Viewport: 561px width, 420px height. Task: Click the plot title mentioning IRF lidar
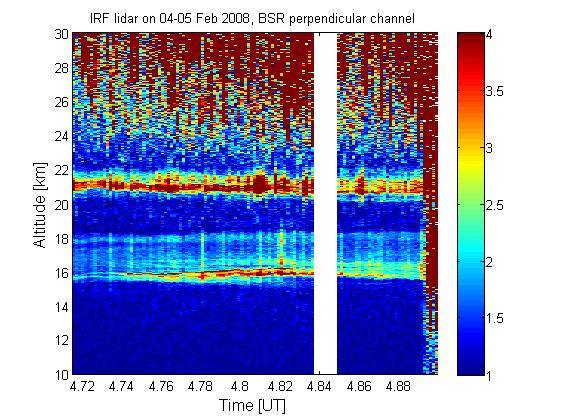pyautogui.click(x=252, y=18)
